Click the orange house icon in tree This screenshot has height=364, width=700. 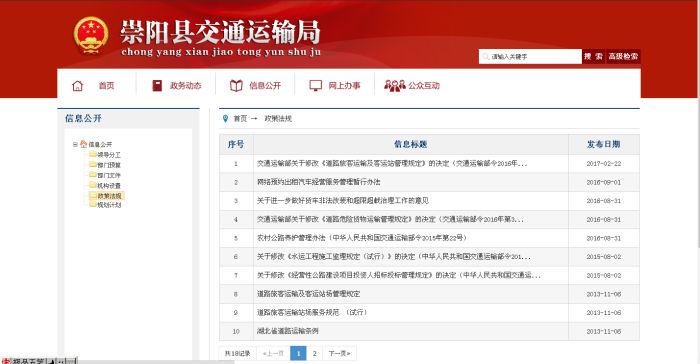click(83, 144)
